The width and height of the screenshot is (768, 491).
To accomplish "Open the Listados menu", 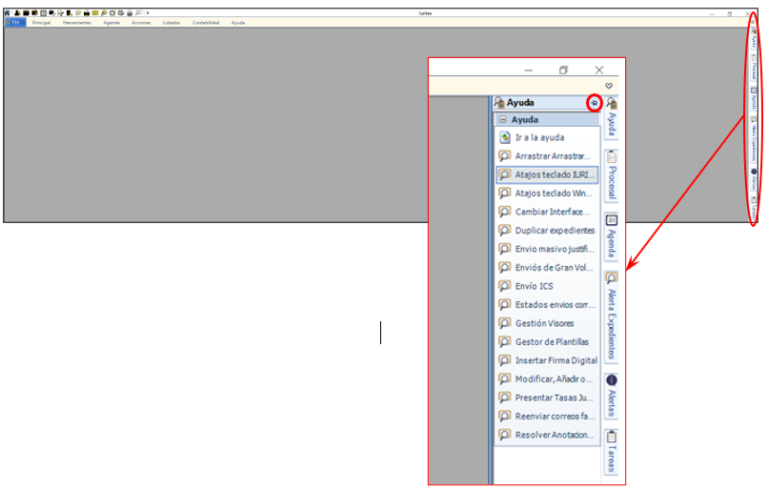I will click(172, 21).
